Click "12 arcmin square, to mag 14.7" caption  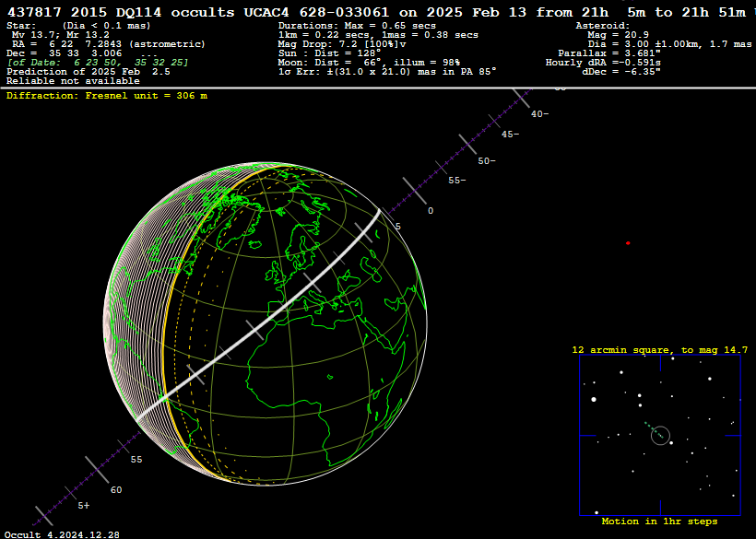pos(660,350)
